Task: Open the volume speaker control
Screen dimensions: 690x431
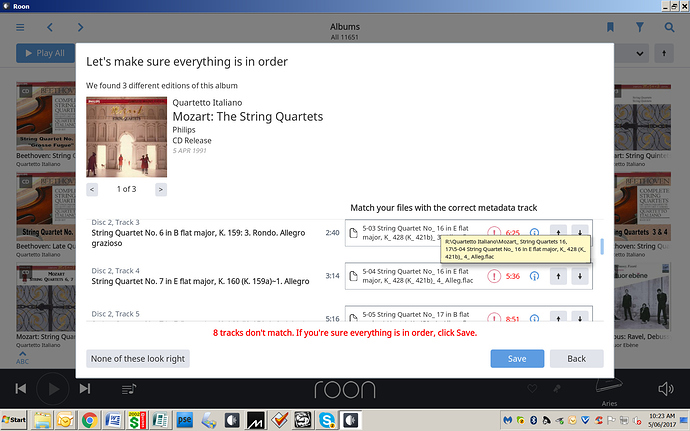Action: coord(666,389)
